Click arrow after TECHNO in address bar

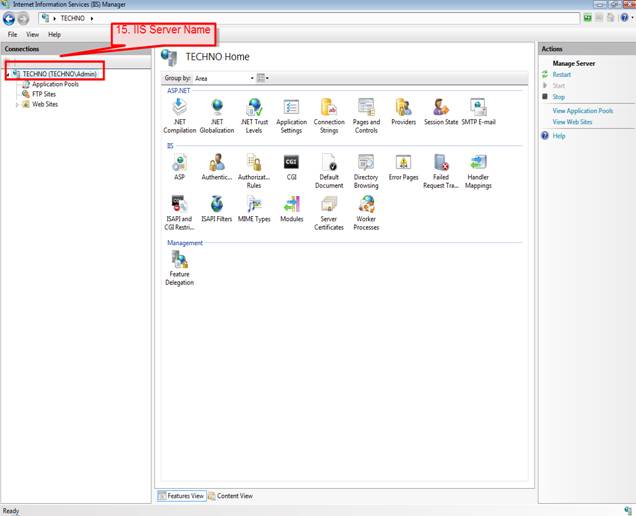(92, 18)
